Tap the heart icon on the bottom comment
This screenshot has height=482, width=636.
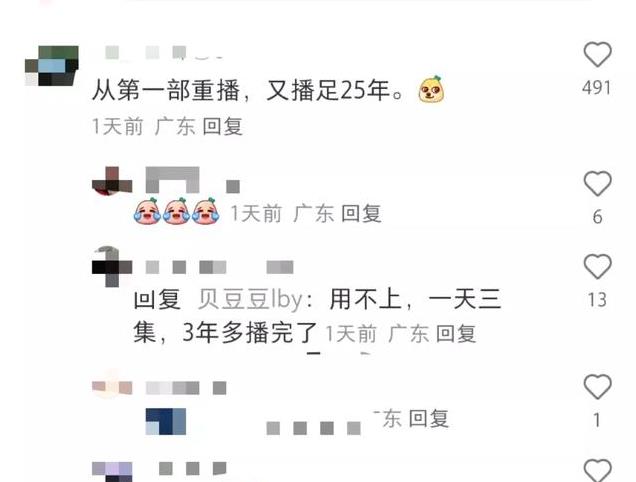click(x=597, y=471)
